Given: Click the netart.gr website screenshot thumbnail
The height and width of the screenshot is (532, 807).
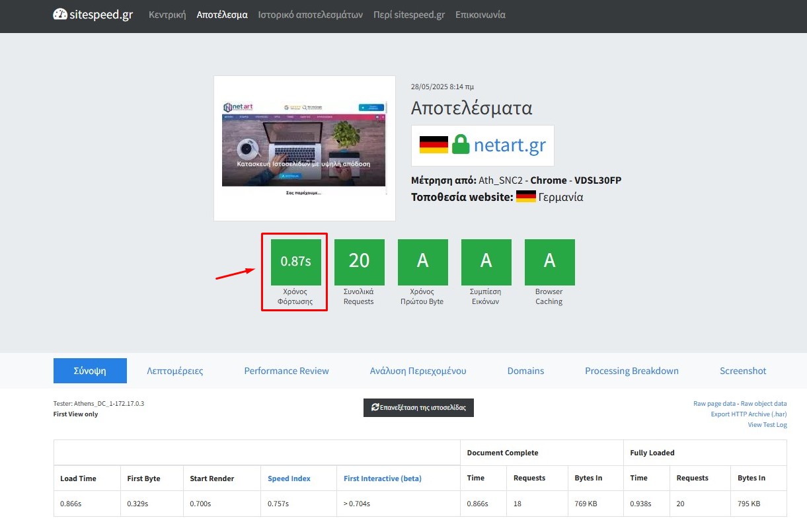Looking at the screenshot, I should (x=304, y=148).
